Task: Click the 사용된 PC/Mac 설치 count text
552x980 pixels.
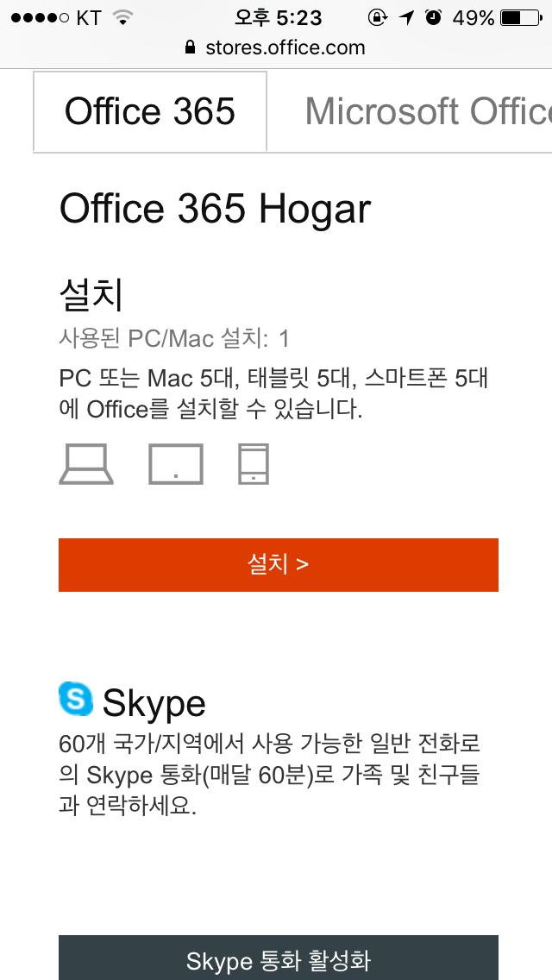Action: pyautogui.click(x=174, y=338)
